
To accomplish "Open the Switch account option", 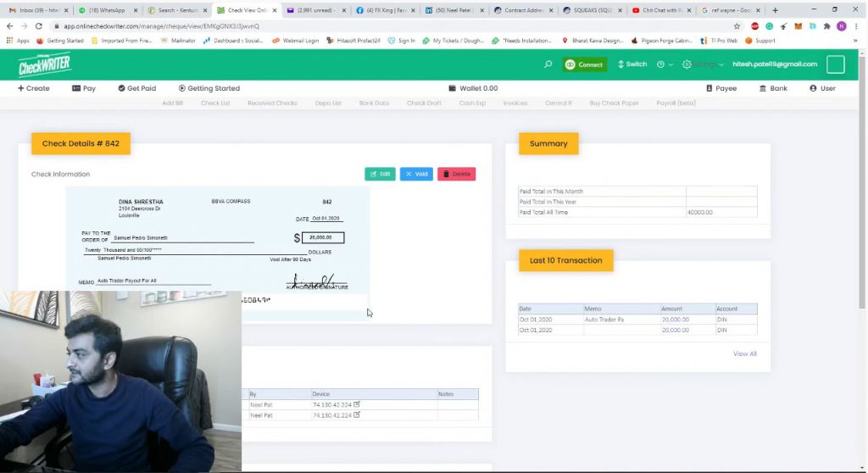I will pos(632,64).
